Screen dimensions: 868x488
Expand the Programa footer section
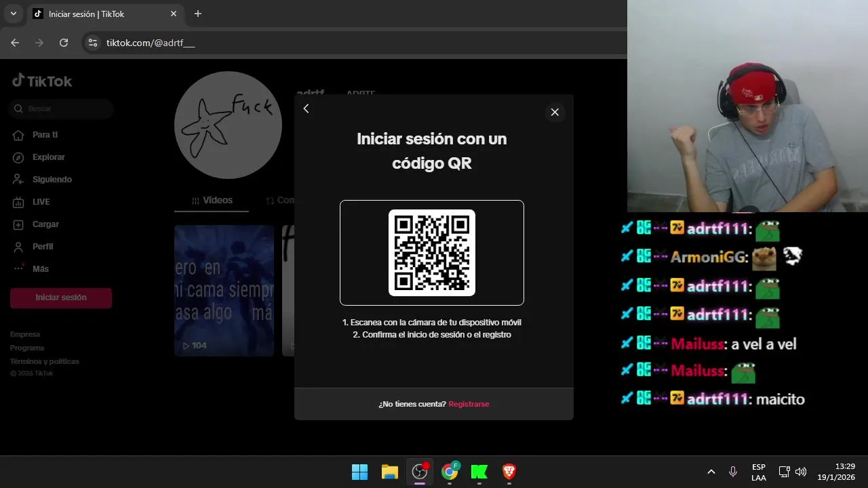[27, 348]
